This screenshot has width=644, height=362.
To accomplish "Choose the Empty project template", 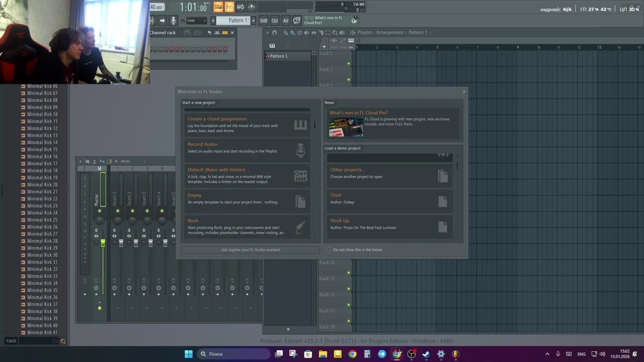I will pyautogui.click(x=247, y=201).
